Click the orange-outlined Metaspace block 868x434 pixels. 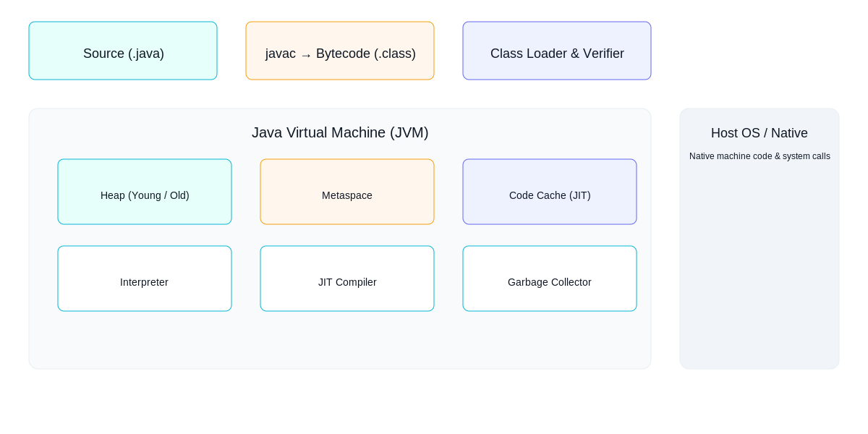(x=347, y=192)
